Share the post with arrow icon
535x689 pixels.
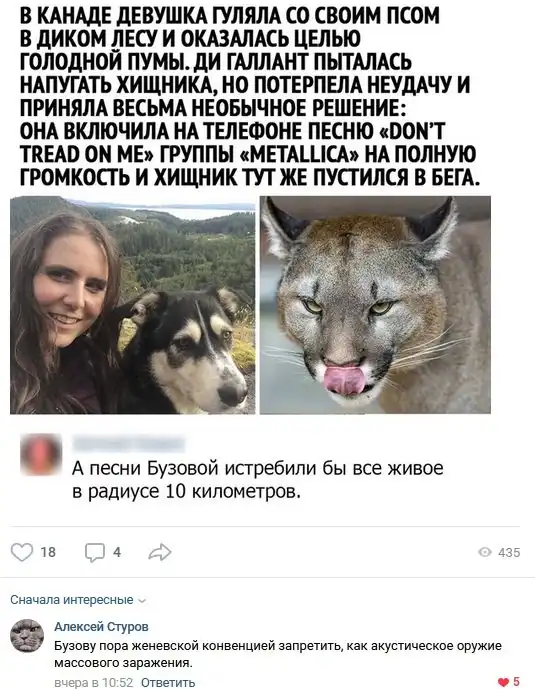tap(159, 552)
